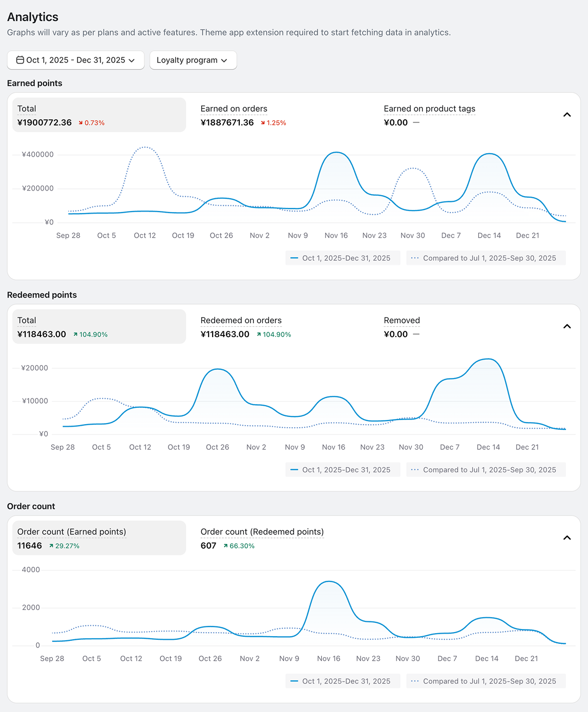This screenshot has width=588, height=712.
Task: Toggle Compared to Jul-Sep legend in Earned points
Action: 486,258
